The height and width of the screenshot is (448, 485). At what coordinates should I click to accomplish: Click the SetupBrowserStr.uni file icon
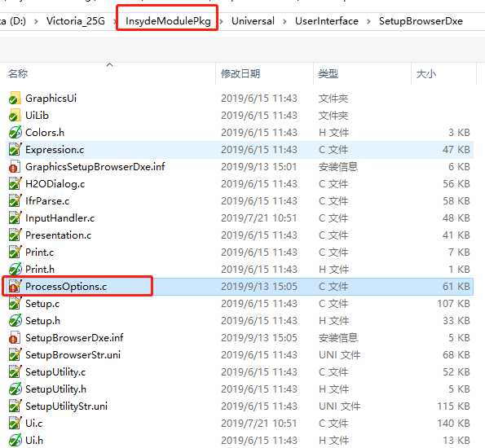[15, 354]
